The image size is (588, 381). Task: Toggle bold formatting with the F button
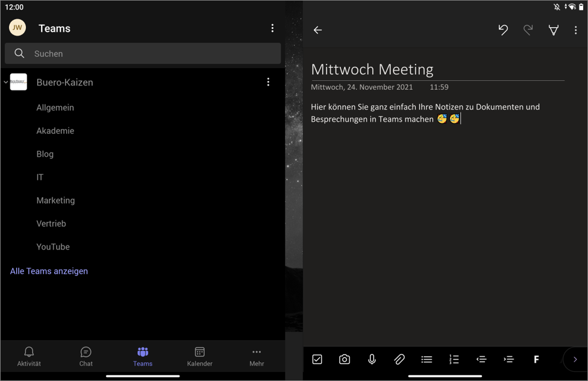coord(536,359)
